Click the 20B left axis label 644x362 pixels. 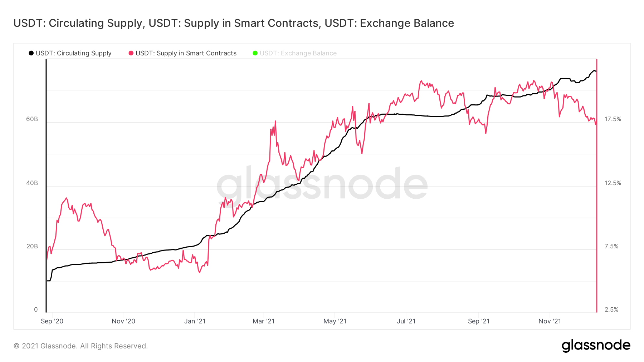[x=32, y=246]
